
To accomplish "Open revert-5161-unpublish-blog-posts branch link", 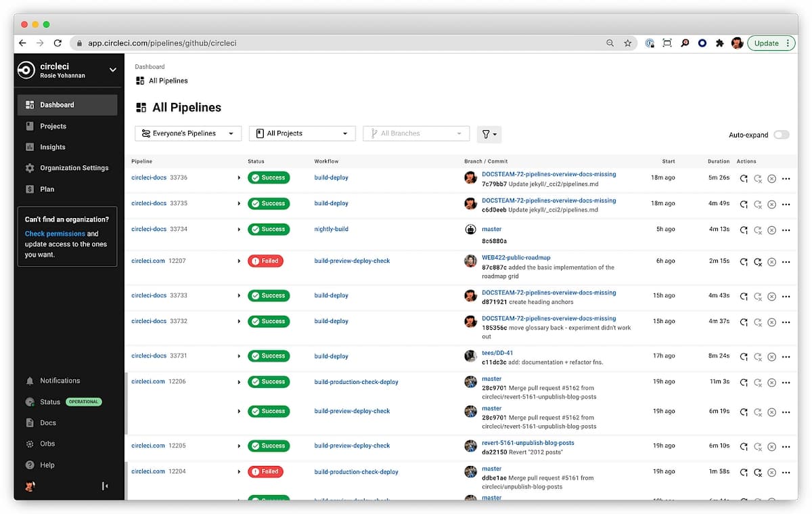I will (x=528, y=443).
